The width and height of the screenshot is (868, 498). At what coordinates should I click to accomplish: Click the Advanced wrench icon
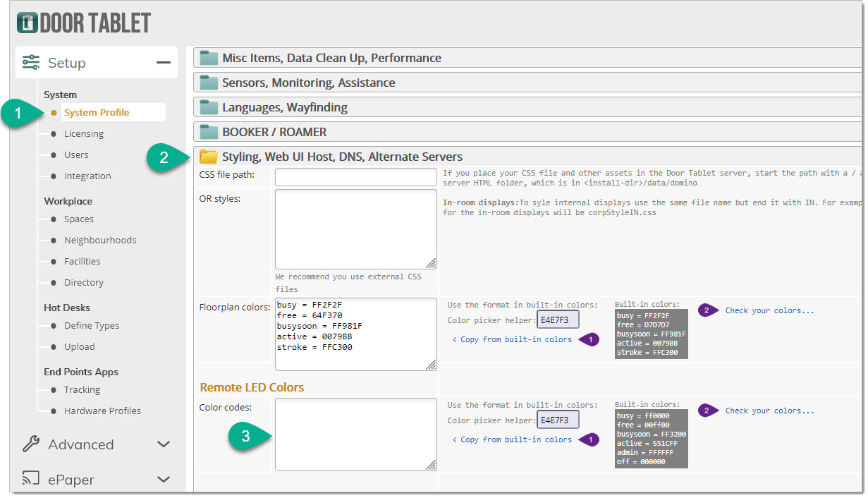pos(31,444)
